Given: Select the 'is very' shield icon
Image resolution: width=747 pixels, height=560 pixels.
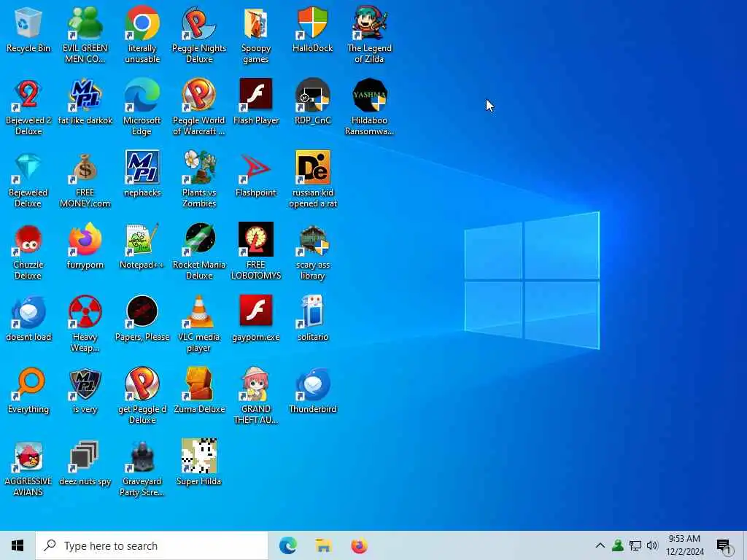Looking at the screenshot, I should point(85,390).
